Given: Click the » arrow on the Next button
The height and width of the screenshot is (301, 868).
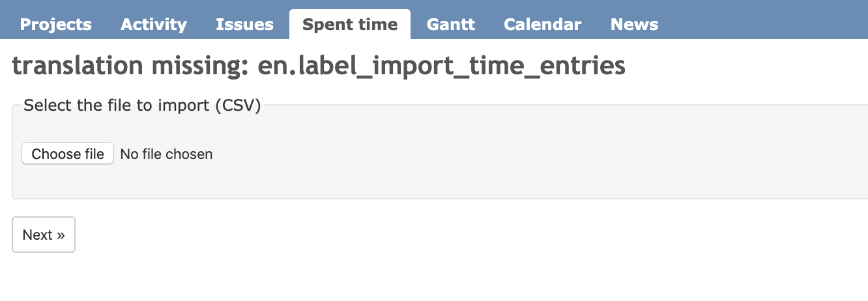Looking at the screenshot, I should coord(61,235).
